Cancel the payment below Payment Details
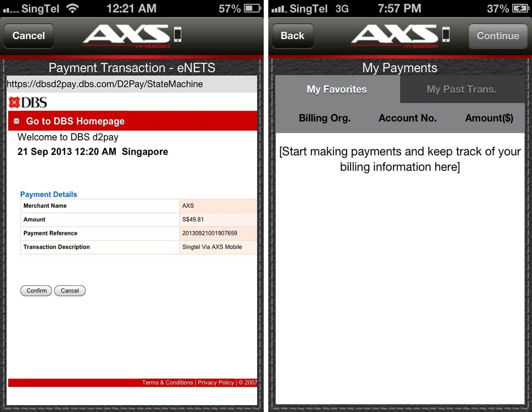The image size is (532, 412). coord(70,291)
